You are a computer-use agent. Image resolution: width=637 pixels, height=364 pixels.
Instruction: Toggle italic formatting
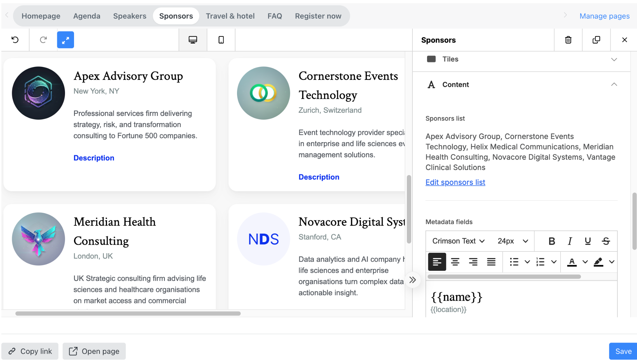click(570, 241)
